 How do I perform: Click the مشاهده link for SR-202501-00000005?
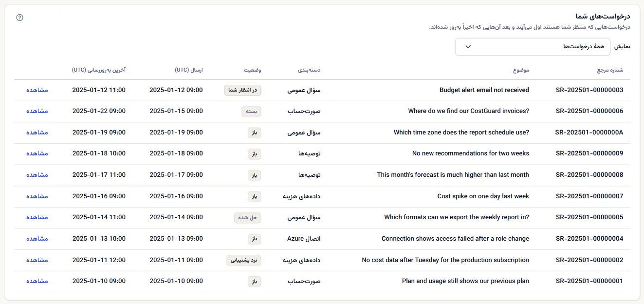click(37, 217)
